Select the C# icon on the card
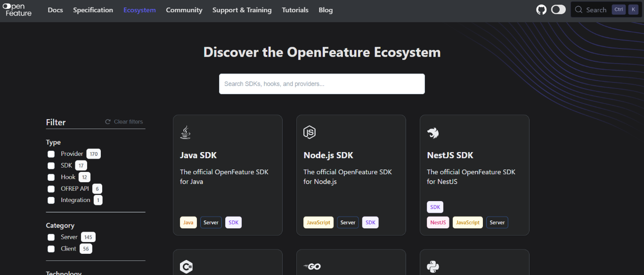Viewport: 644px width, 275px height. click(186, 266)
